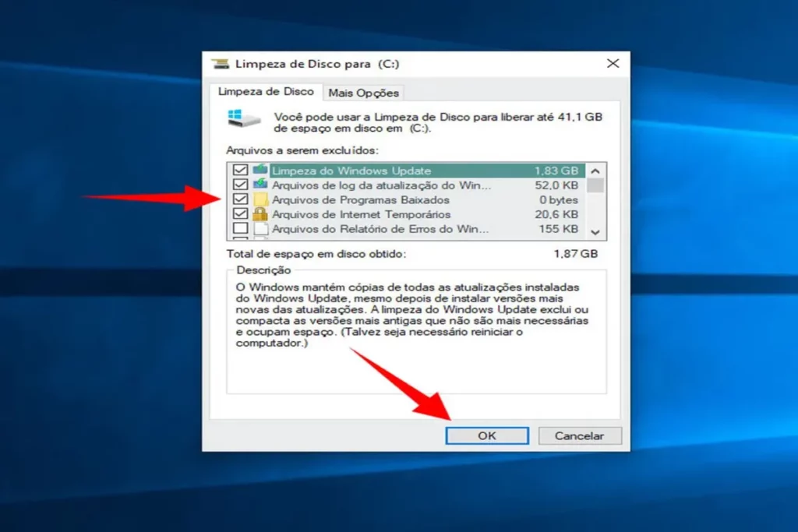
Task: Uncheck Limpeza do Windows Update checkbox
Action: click(240, 170)
